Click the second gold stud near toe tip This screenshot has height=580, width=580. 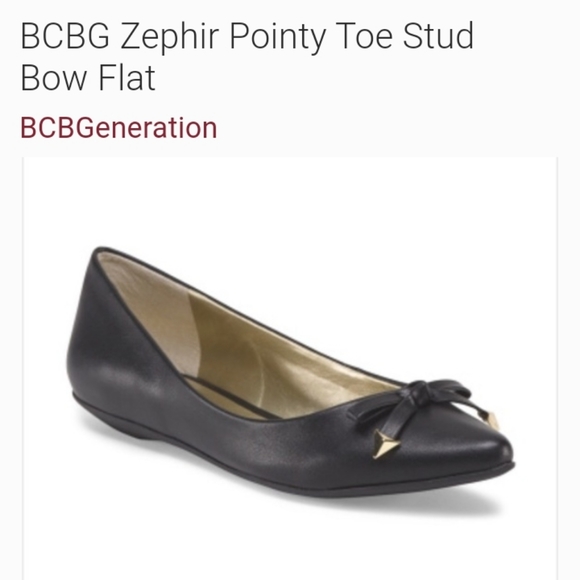coord(490,420)
